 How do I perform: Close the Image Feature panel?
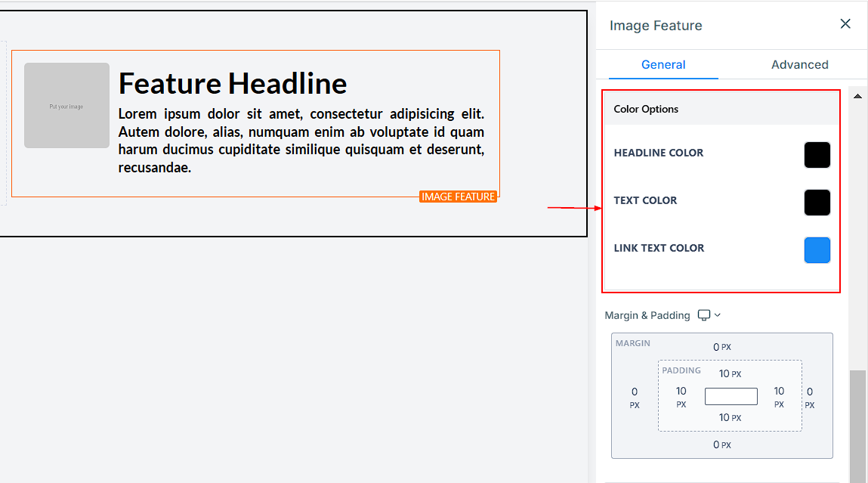pos(845,24)
